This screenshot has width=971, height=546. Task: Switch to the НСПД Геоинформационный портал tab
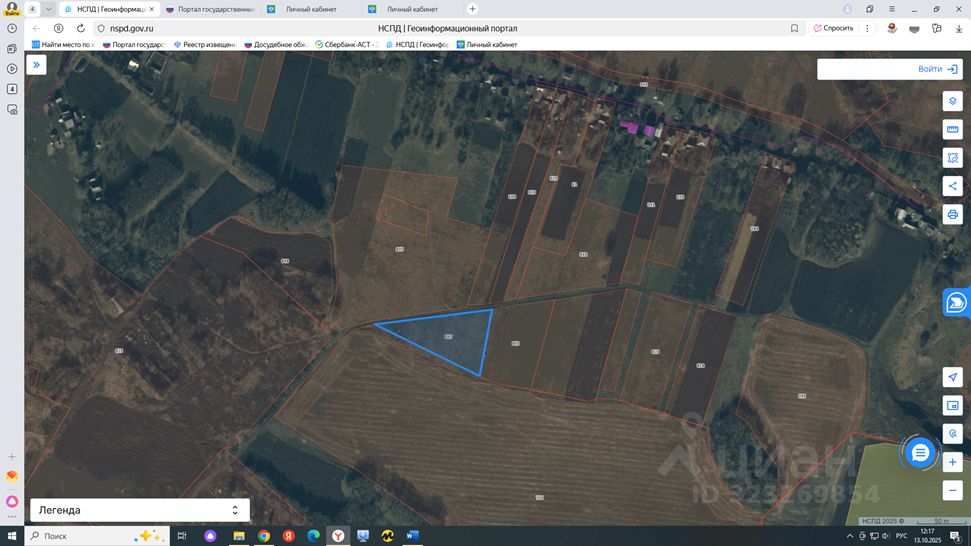(x=110, y=9)
